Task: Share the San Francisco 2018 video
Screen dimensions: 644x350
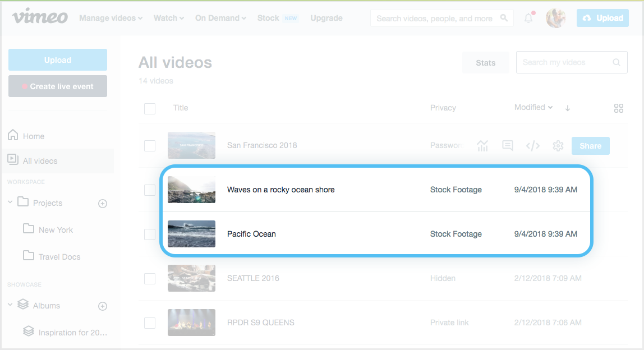Action: 591,146
